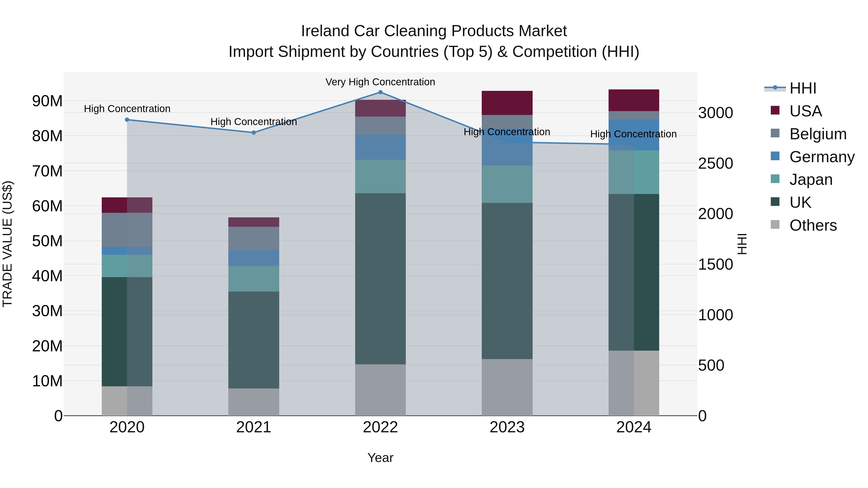The width and height of the screenshot is (868, 488).
Task: Toggle the HHI series in legend
Action: tap(791, 88)
